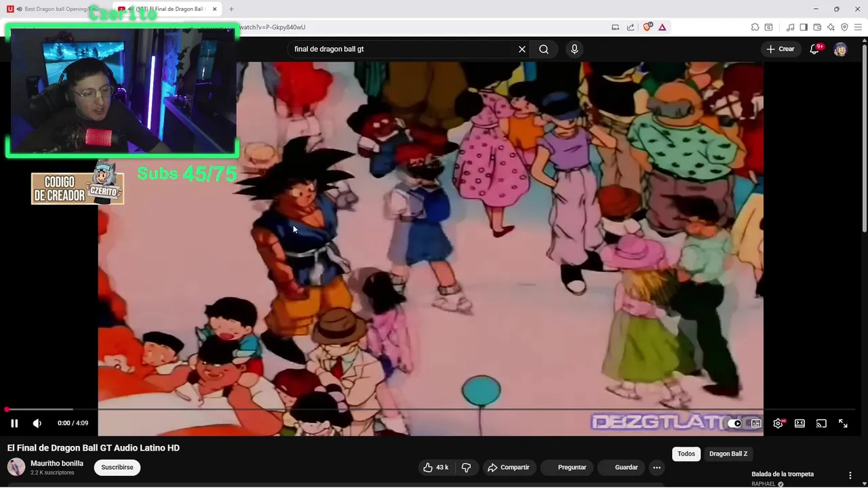Click the share page icon in address bar

coord(631,27)
